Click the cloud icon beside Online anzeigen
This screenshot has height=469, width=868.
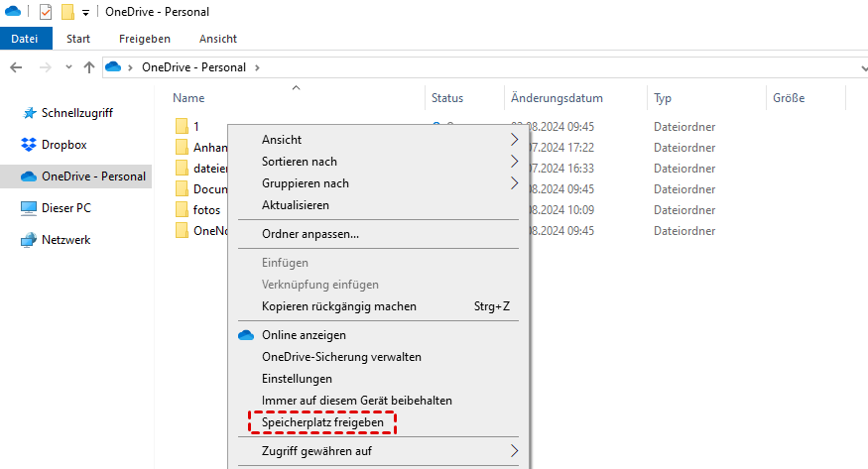(x=246, y=335)
